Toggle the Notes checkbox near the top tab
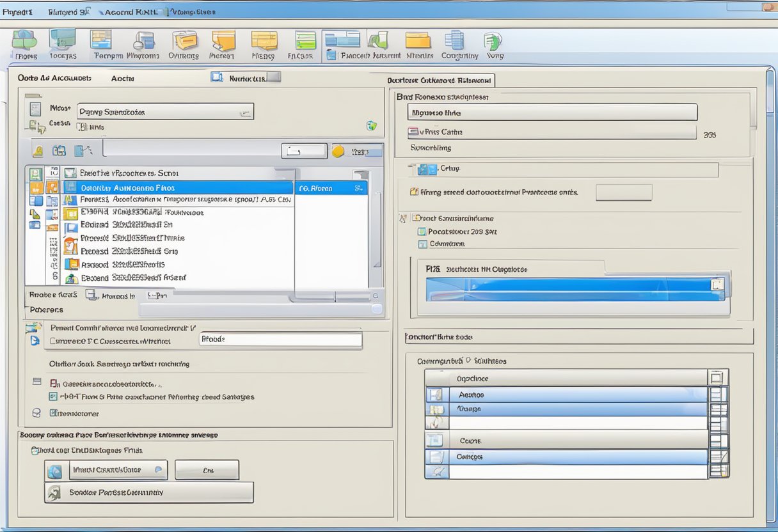The image size is (778, 532). [x=216, y=77]
